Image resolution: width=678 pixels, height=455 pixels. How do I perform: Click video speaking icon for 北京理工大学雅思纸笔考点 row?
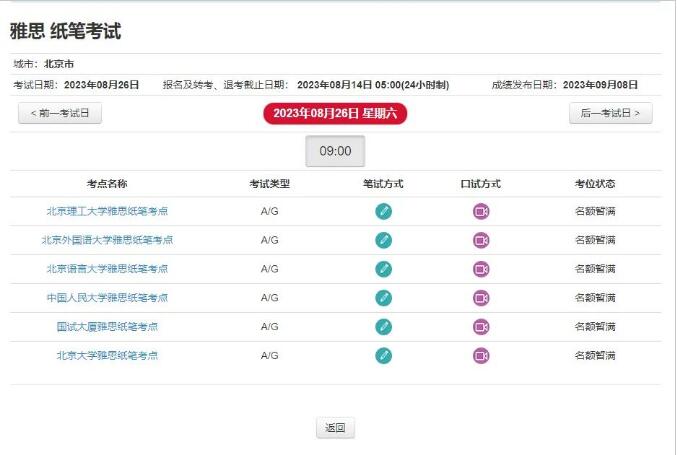coord(481,211)
